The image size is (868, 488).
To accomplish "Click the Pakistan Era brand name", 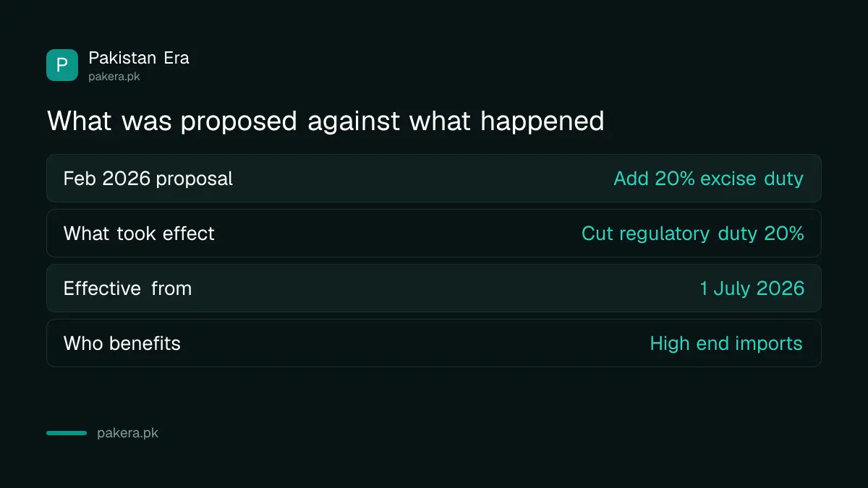I will click(x=139, y=58).
